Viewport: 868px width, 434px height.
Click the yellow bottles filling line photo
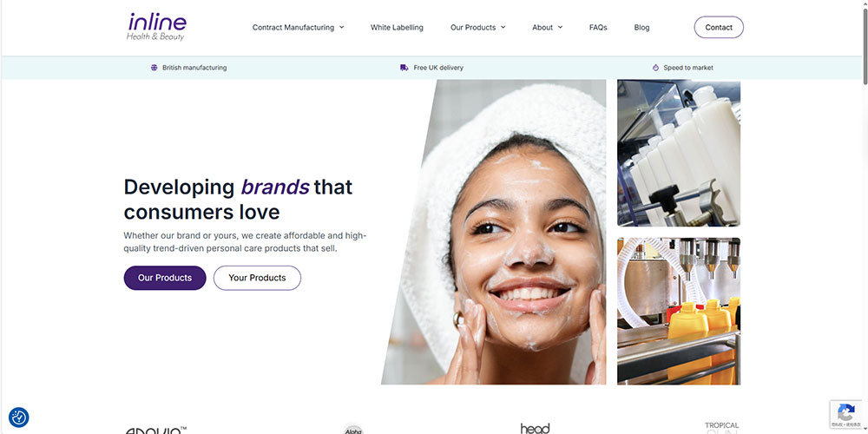pyautogui.click(x=679, y=311)
